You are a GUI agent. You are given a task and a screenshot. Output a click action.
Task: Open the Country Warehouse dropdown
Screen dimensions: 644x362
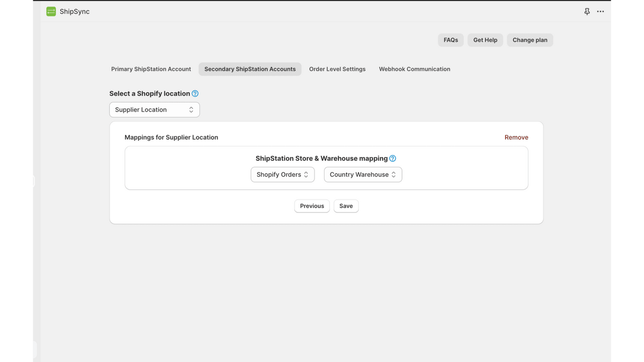point(363,174)
